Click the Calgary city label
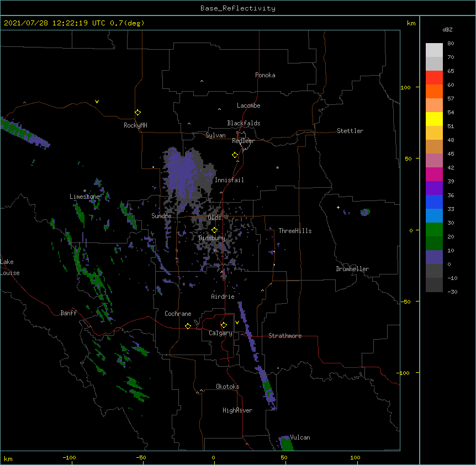Image resolution: width=476 pixels, height=465 pixels. click(x=220, y=333)
